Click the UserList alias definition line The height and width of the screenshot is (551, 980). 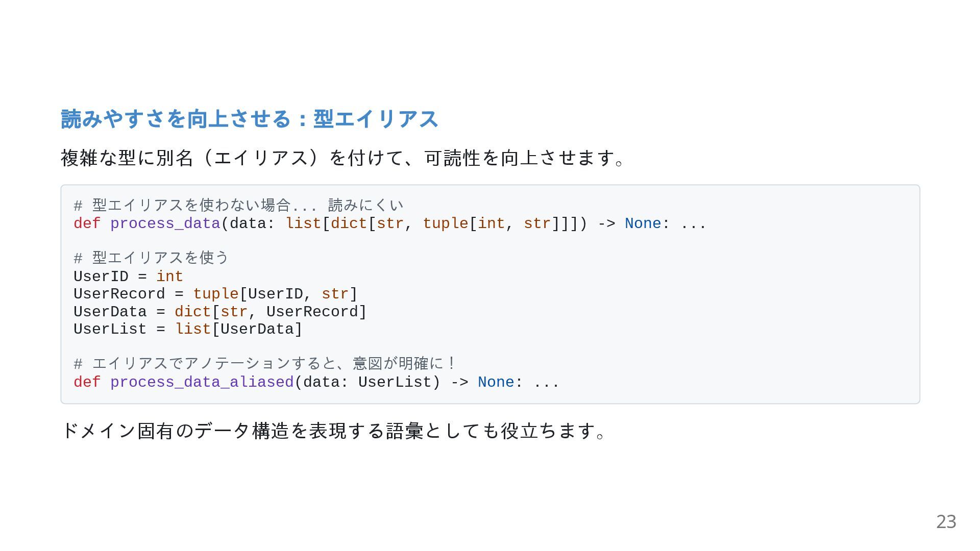(188, 329)
